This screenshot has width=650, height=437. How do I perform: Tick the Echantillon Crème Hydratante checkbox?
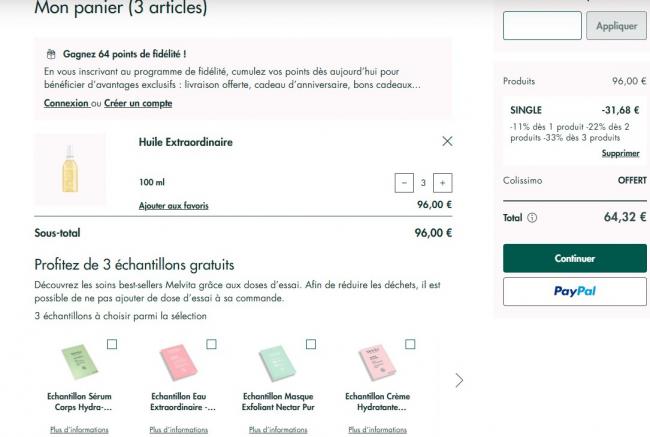(x=410, y=344)
